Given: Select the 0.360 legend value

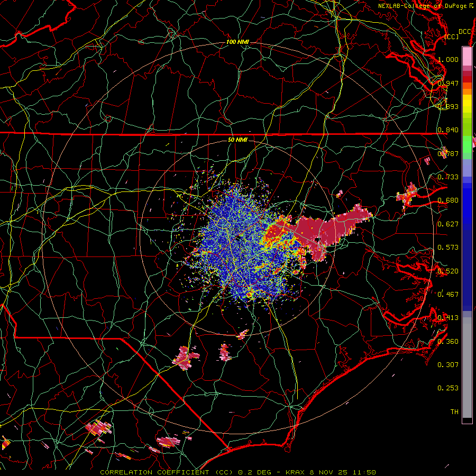Looking at the screenshot, I should tap(448, 341).
